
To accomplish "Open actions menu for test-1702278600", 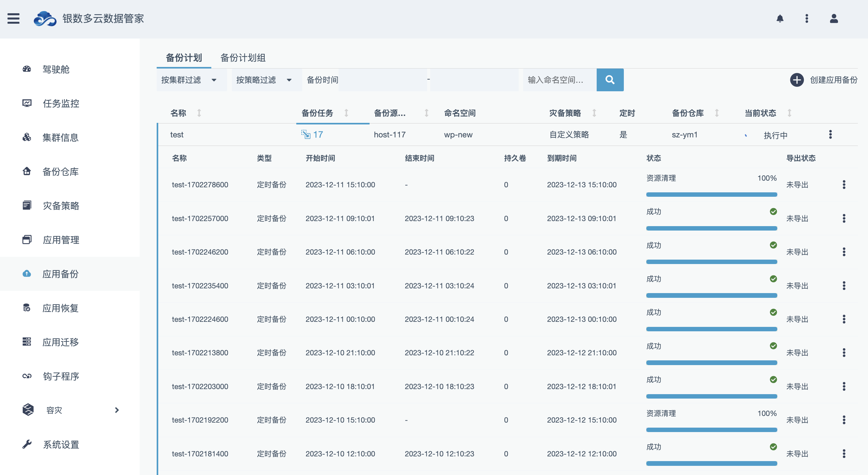I will coord(844,185).
